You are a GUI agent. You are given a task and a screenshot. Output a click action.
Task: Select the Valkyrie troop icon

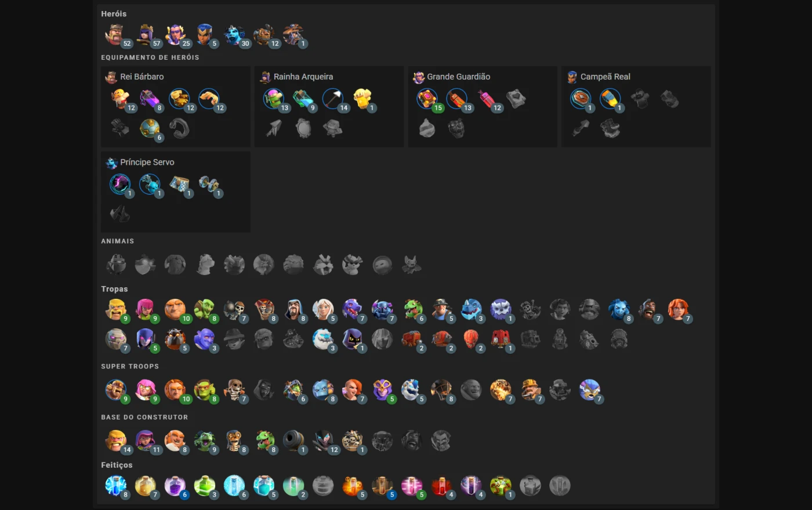pyautogui.click(x=678, y=310)
